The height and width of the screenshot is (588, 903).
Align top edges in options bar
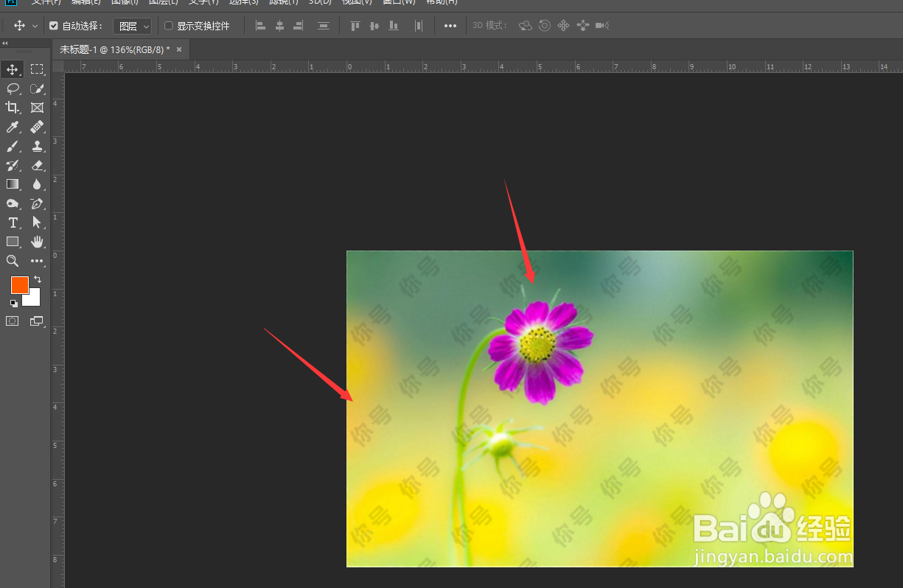[355, 26]
